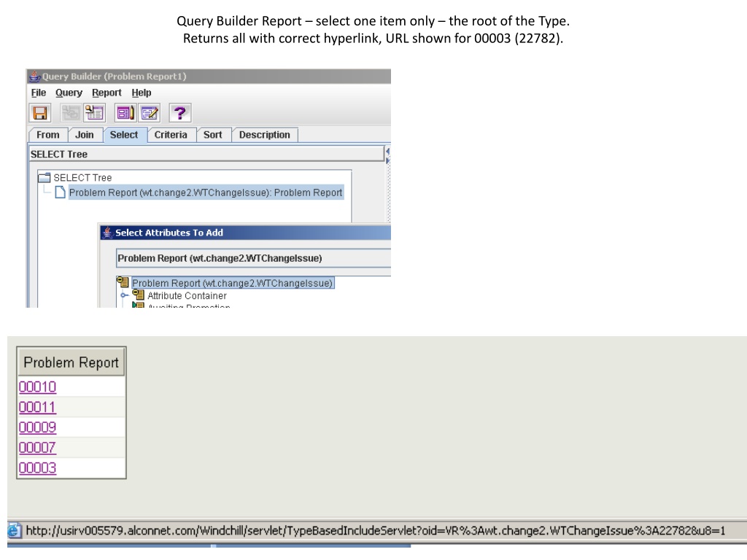Expand the Attribute Container tree node
Image resolution: width=747 pixels, height=560 pixels.
[124, 295]
